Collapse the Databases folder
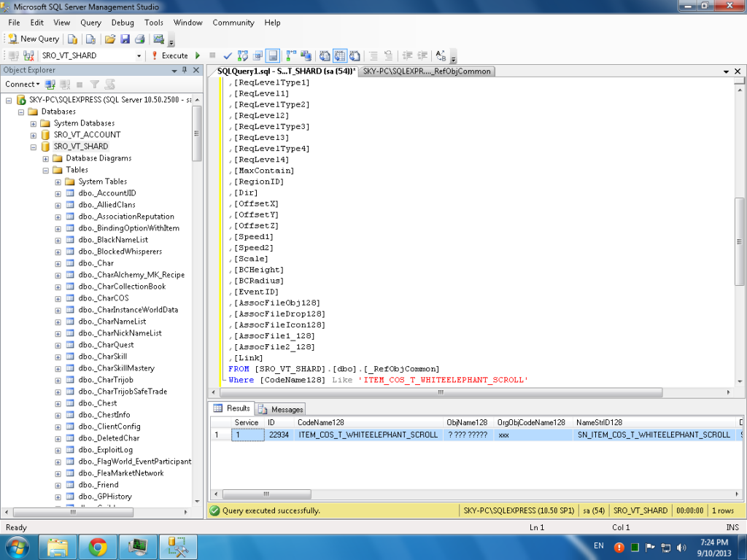Image resolution: width=747 pixels, height=560 pixels. click(21, 112)
